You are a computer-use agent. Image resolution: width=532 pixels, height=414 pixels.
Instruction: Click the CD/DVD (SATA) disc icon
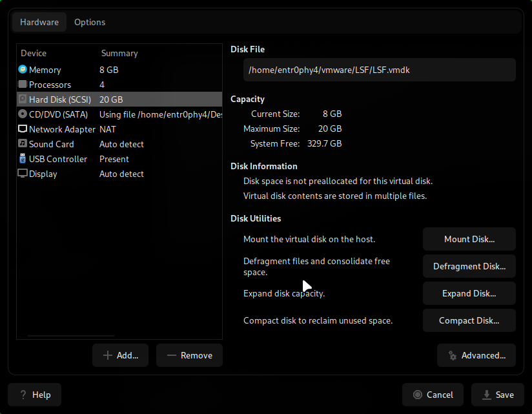[21, 114]
